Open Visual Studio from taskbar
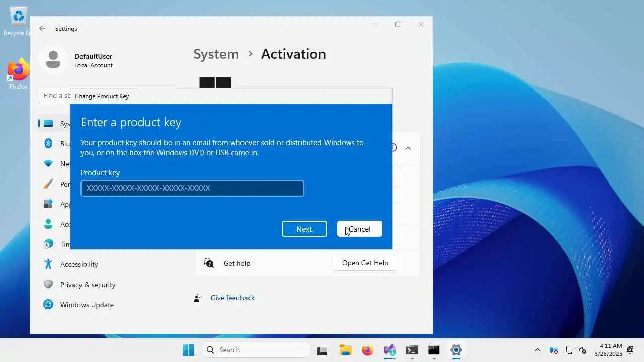This screenshot has height=362, width=644. point(389,350)
